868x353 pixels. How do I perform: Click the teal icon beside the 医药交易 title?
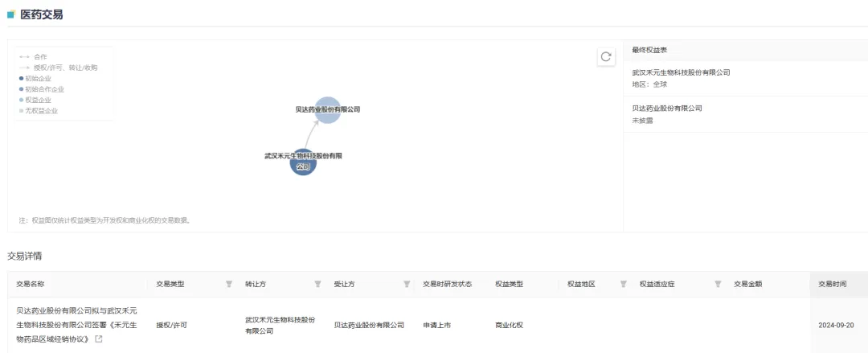click(x=10, y=14)
